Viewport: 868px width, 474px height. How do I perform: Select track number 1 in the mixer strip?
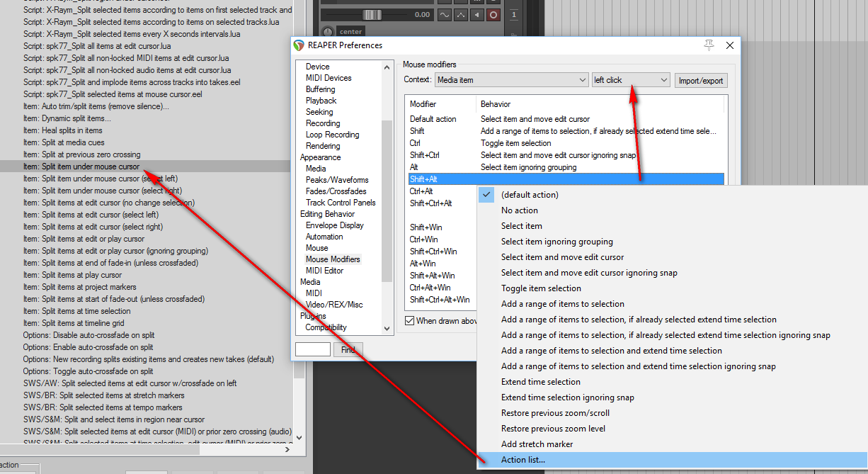pos(514,15)
